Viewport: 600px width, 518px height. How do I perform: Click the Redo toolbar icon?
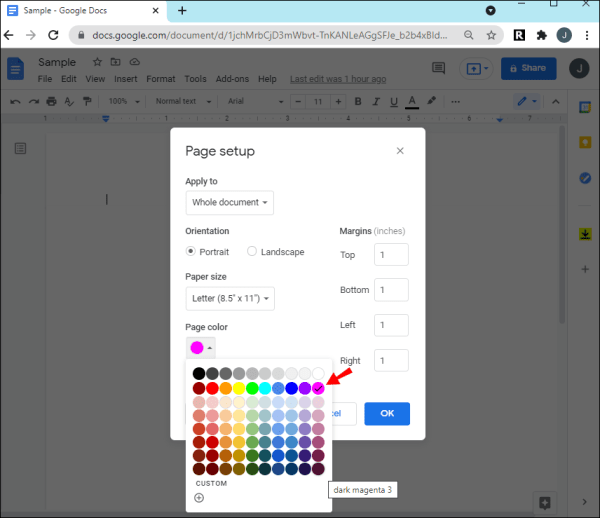[x=34, y=101]
